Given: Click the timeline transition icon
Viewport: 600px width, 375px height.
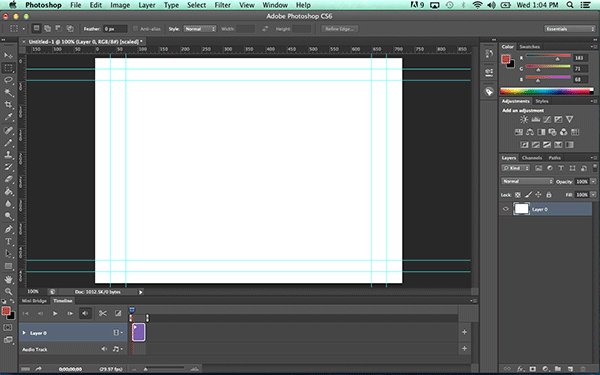Looking at the screenshot, I should pyautogui.click(x=118, y=313).
